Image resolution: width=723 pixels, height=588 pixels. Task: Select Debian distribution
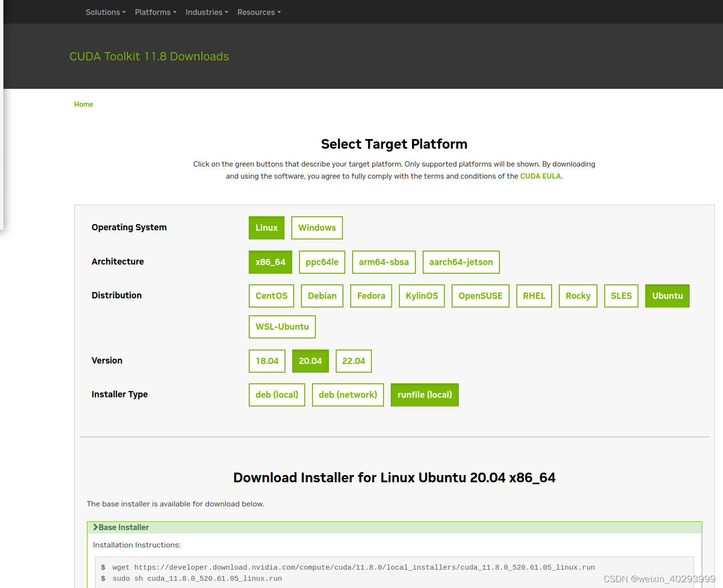coord(322,296)
